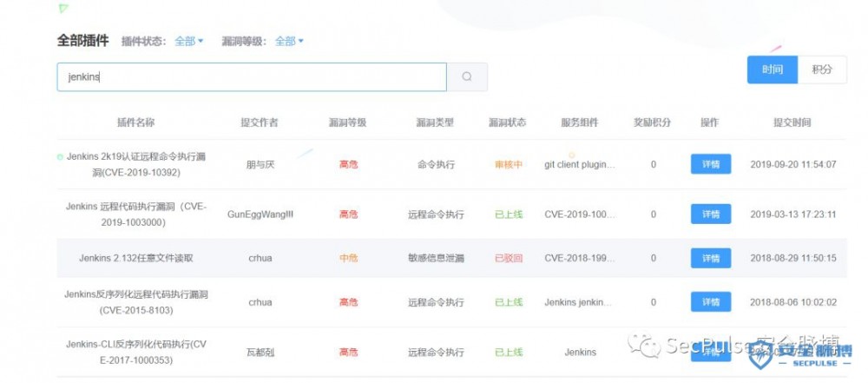This screenshot has width=868, height=383.
Task: Click timestamp 2019-09-20 11:54:07
Action: click(x=793, y=165)
